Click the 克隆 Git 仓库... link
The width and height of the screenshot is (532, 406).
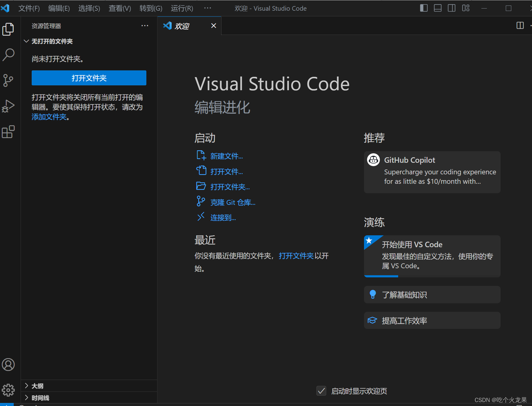click(233, 202)
